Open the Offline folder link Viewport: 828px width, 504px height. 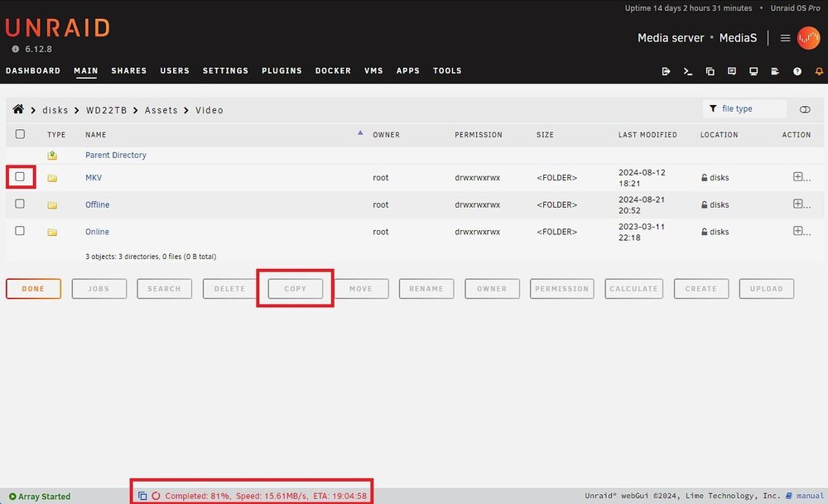coord(97,204)
